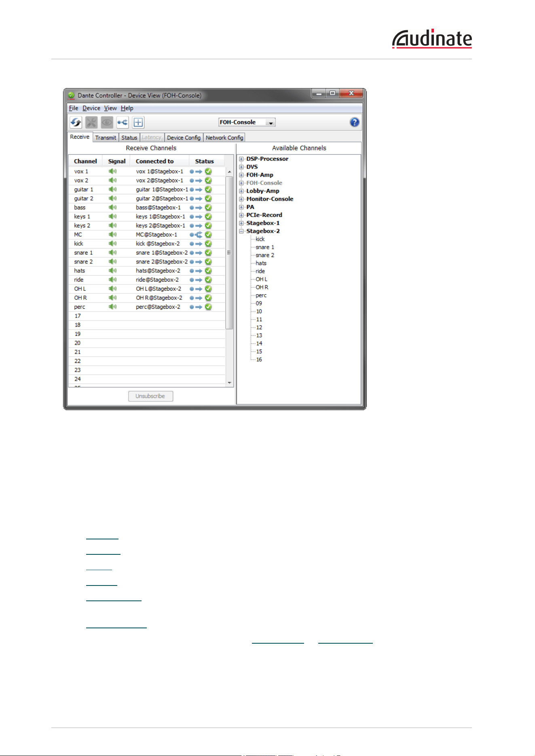Expand the Lobby-Amp tree node
The width and height of the screenshot is (535, 756).
coord(241,191)
